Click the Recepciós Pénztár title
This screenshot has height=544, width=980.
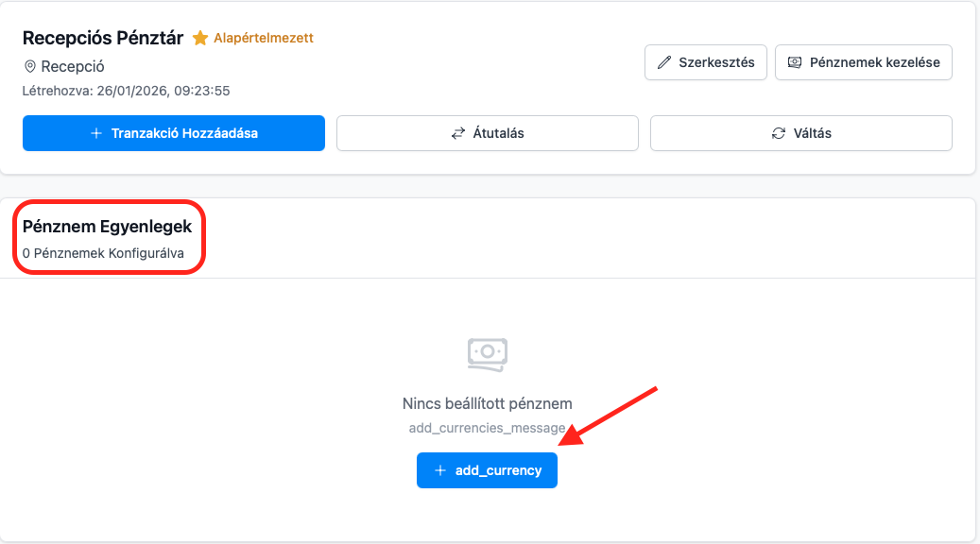[x=103, y=39]
